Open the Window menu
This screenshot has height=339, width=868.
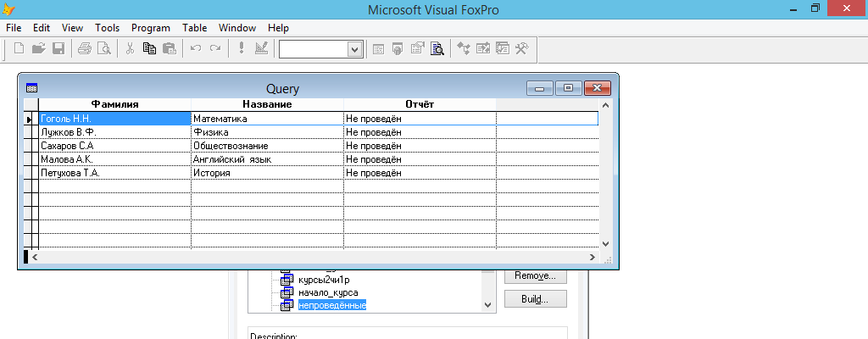tap(237, 28)
